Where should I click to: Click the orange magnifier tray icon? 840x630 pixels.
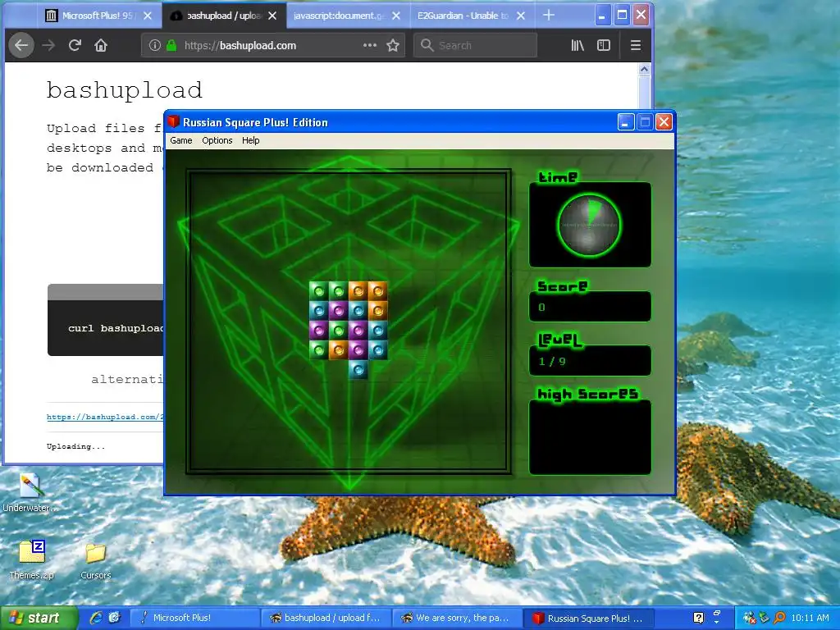(779, 618)
